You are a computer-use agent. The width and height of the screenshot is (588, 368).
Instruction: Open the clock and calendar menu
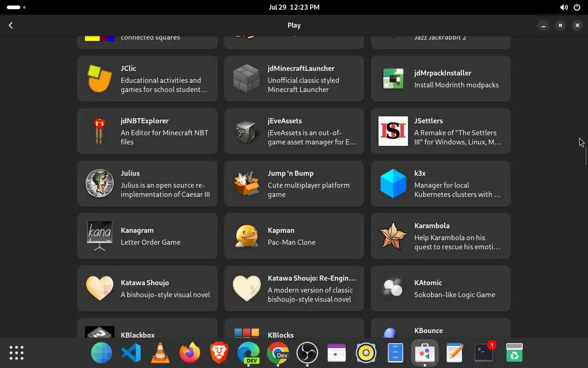click(x=294, y=7)
